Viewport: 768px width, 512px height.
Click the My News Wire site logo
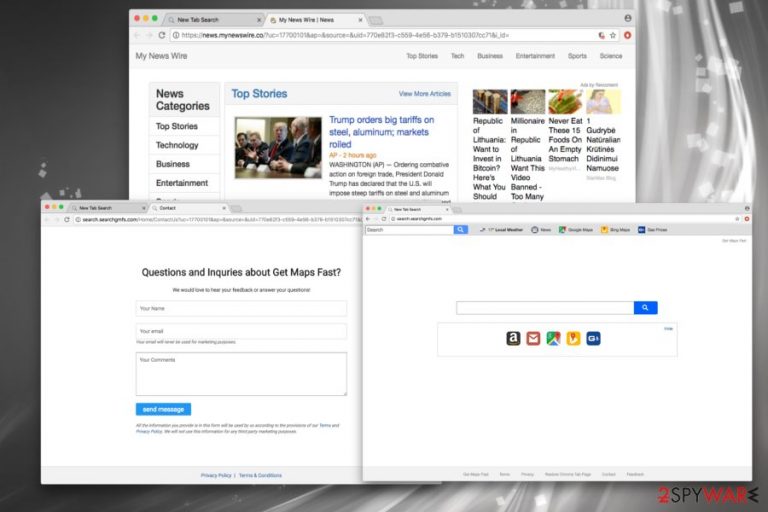coord(161,56)
